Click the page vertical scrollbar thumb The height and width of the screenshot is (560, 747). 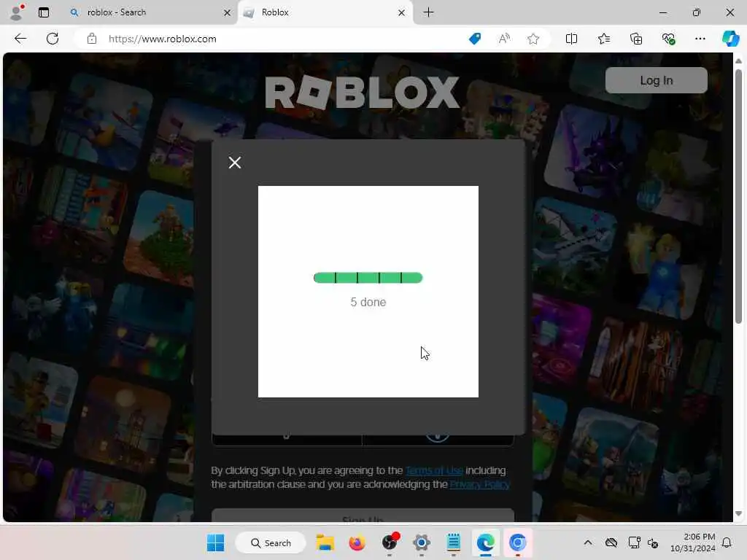click(x=738, y=196)
